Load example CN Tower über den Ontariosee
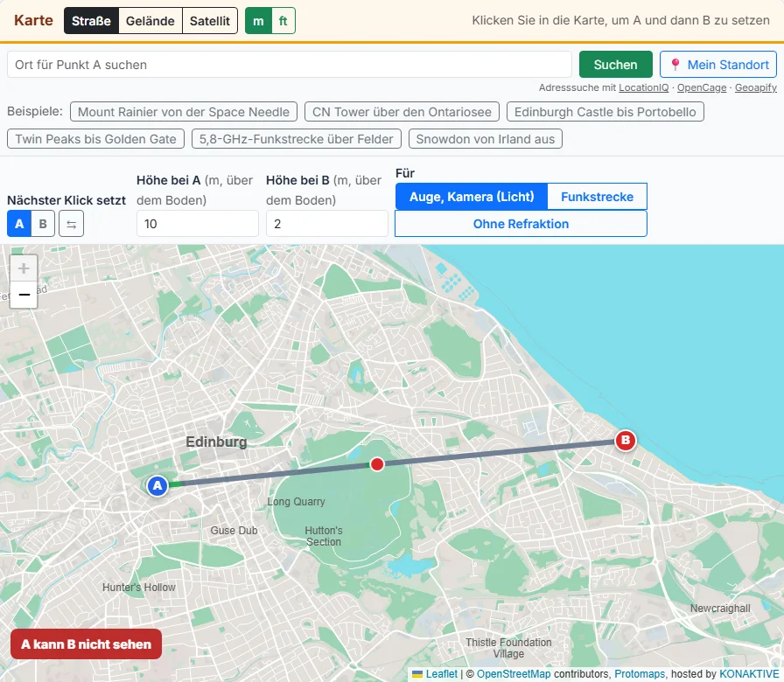784x682 pixels. click(x=402, y=112)
